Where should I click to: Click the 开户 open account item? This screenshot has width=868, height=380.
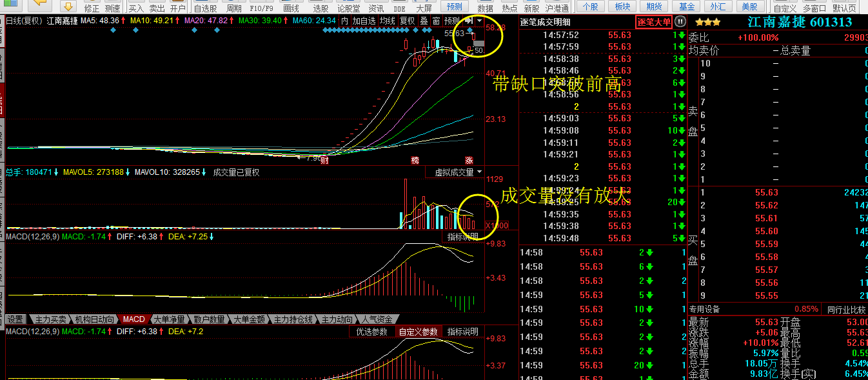pyautogui.click(x=178, y=8)
